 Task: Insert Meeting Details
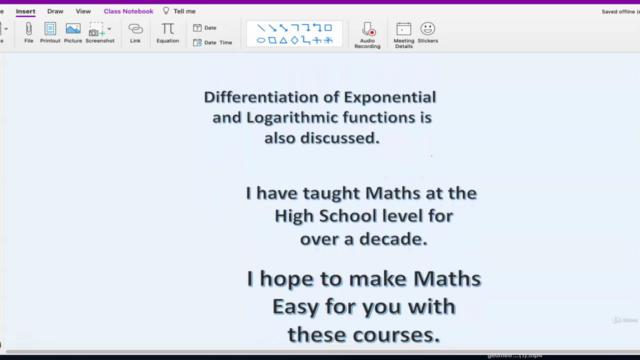404,36
